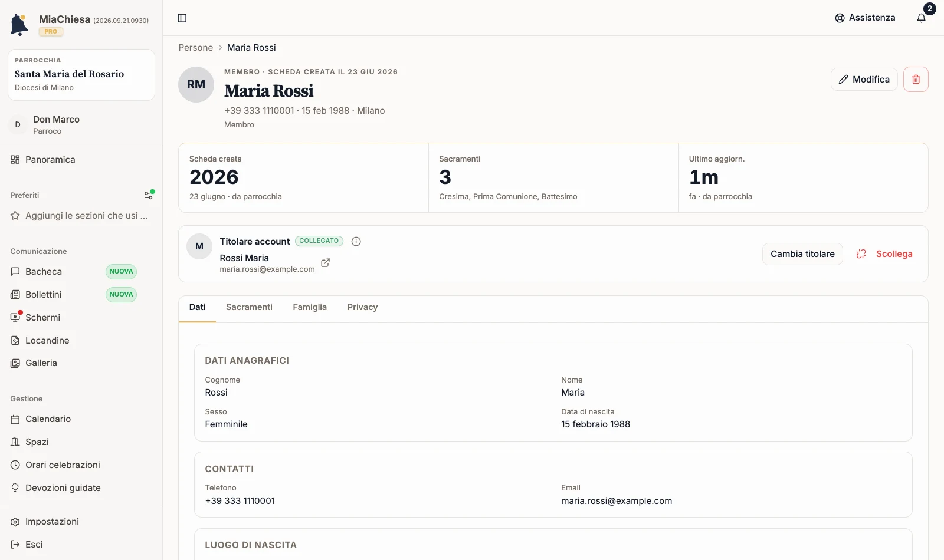Open Don Marco user profile
Screen dimensions: 944x560
pyautogui.click(x=81, y=125)
